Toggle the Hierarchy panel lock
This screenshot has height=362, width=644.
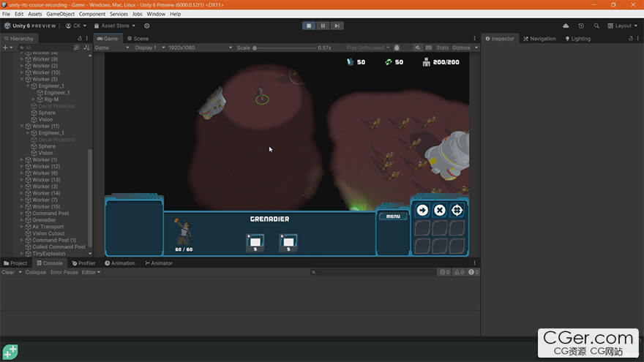(x=80, y=38)
